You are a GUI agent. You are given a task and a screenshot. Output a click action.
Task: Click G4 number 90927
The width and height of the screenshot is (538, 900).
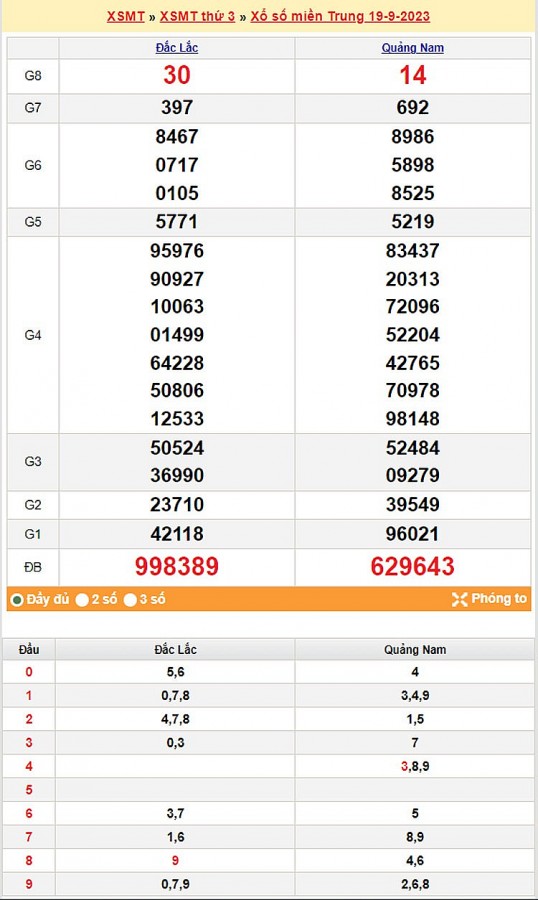click(x=177, y=280)
